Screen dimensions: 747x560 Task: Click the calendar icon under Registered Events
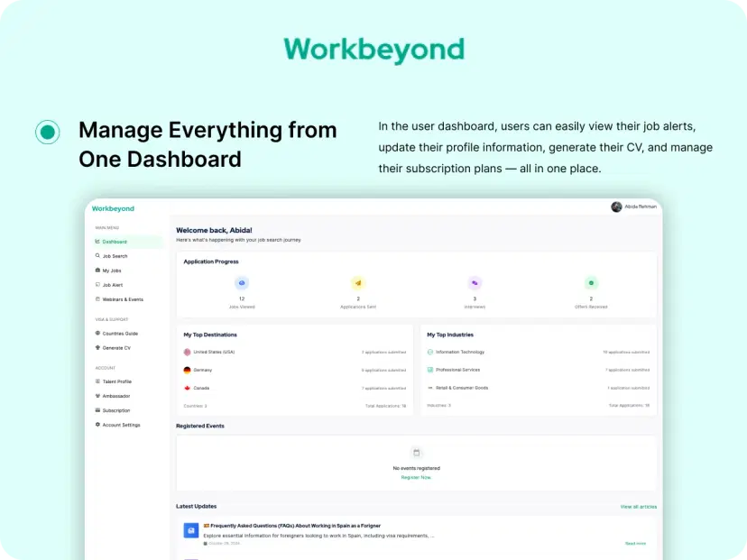tap(416, 452)
